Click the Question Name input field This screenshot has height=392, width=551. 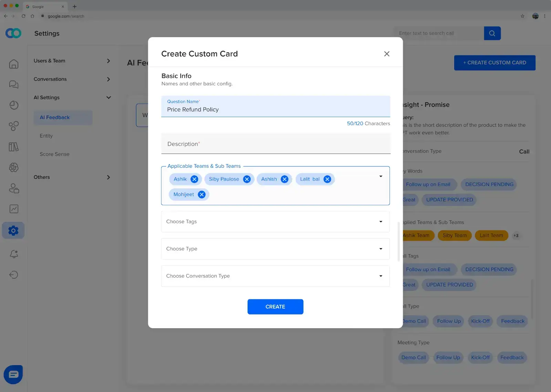(x=275, y=106)
